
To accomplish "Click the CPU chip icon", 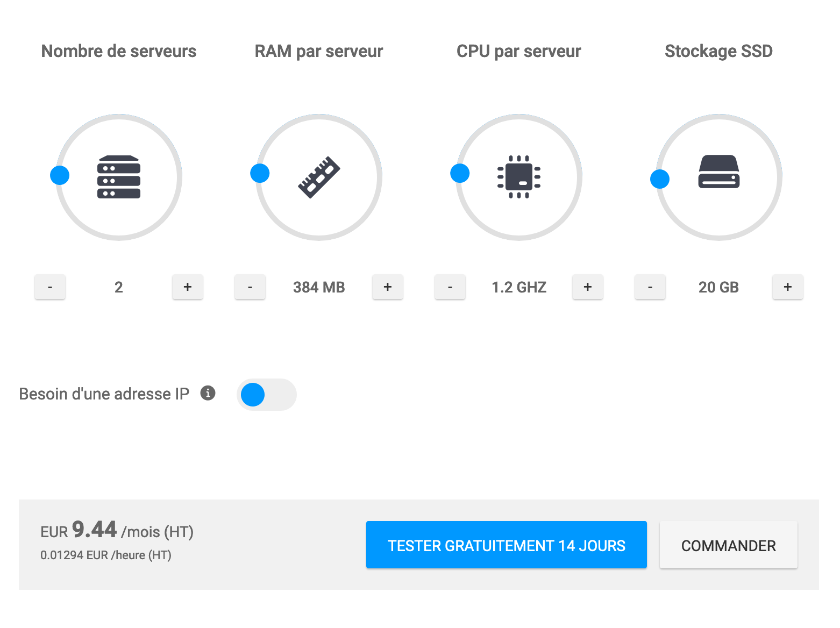I will click(x=519, y=177).
